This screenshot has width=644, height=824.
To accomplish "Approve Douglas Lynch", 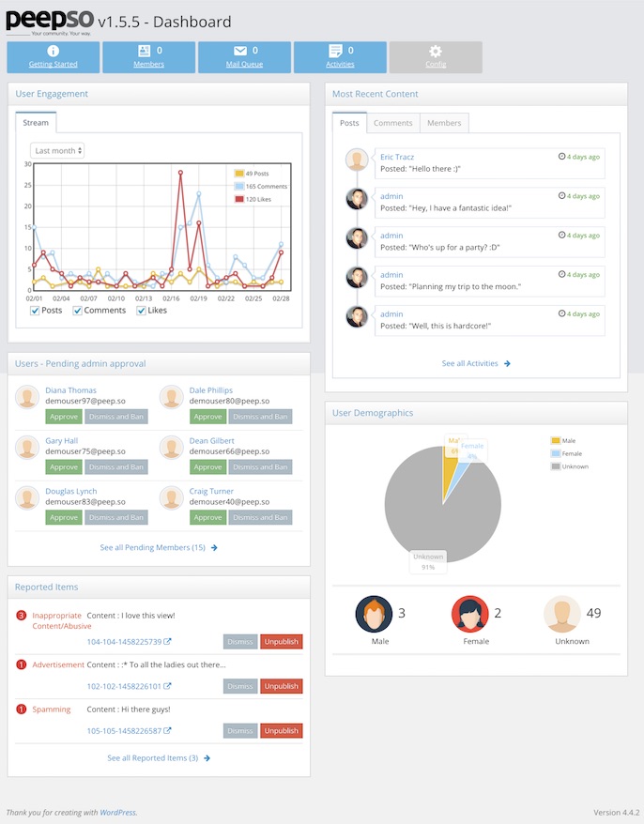I will (64, 518).
